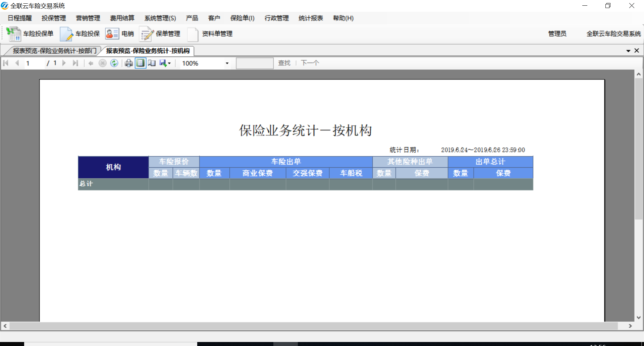Click the 车险报价 header cell

(x=174, y=162)
